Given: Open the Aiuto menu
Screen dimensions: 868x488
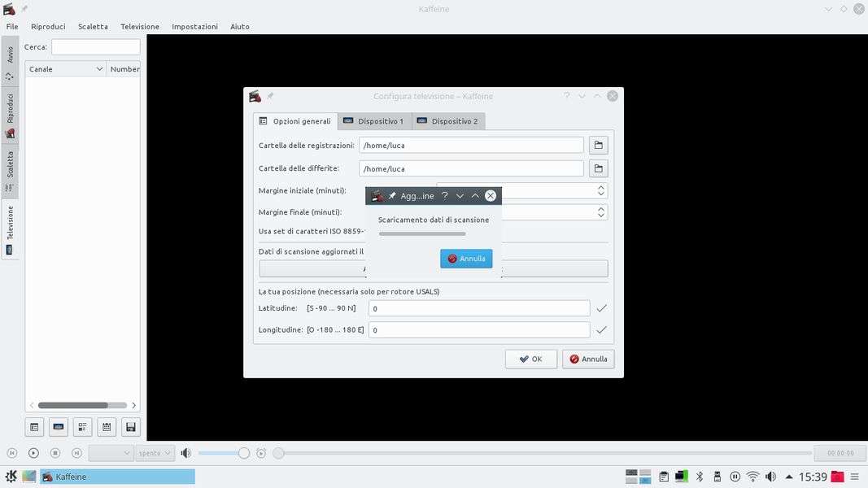Looking at the screenshot, I should (x=240, y=27).
